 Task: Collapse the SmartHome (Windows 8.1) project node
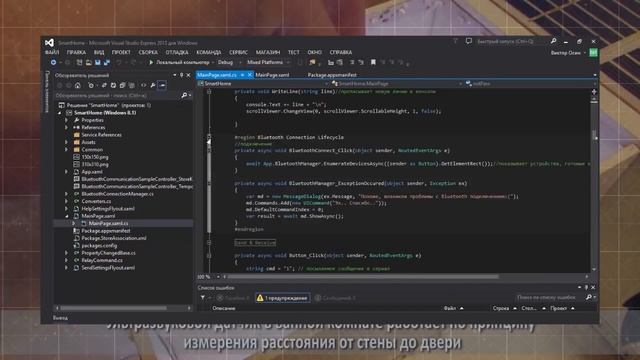(x=60, y=113)
